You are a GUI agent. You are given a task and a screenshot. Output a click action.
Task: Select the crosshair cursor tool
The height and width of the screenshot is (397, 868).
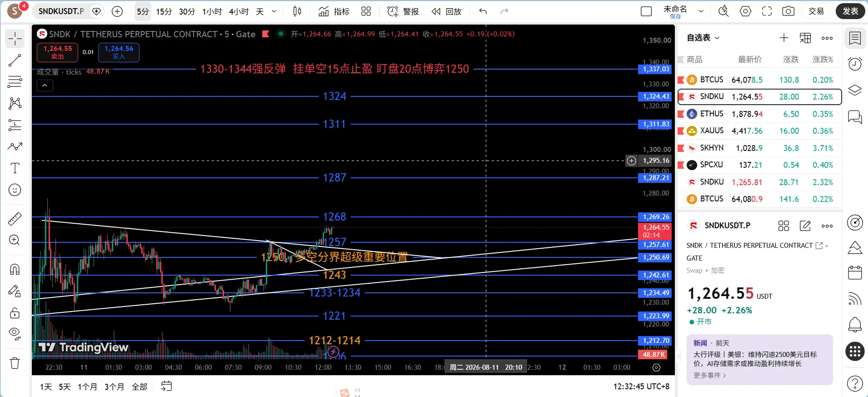point(15,39)
